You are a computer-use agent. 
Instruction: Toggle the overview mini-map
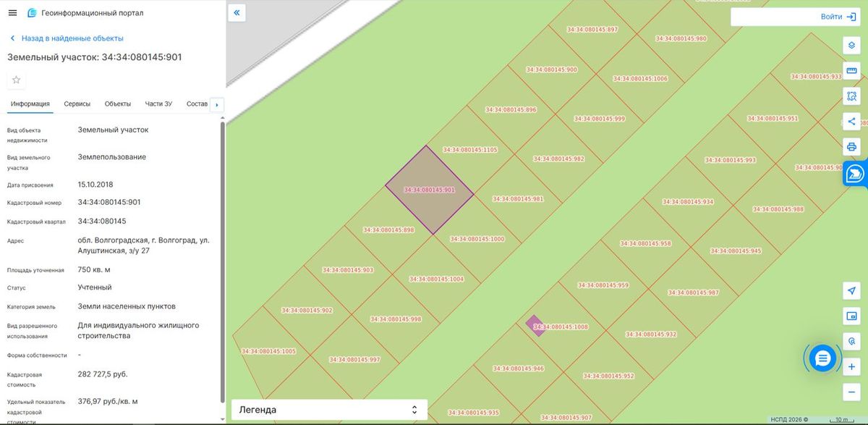851,316
